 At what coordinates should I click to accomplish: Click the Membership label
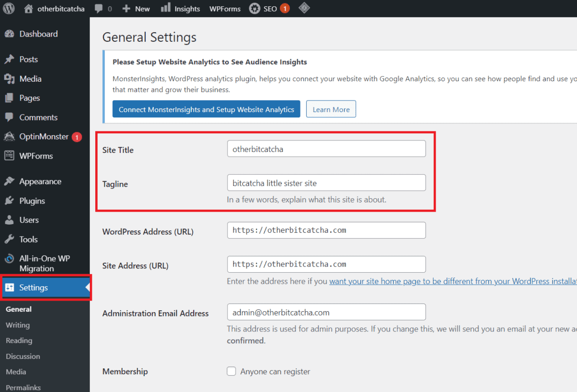(x=125, y=371)
